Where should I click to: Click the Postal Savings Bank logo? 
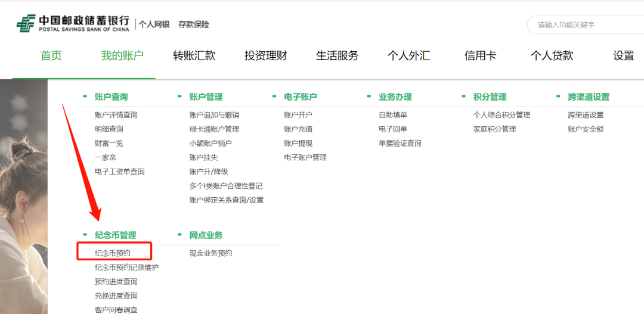72,24
